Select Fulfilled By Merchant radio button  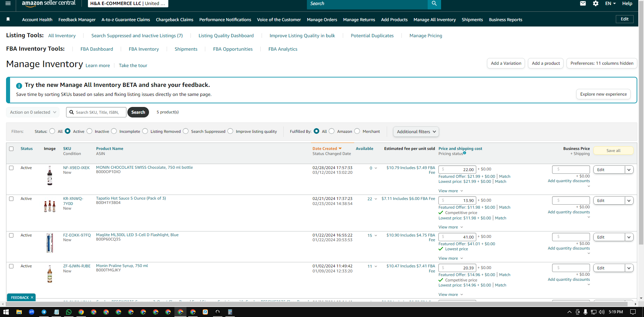tap(357, 131)
